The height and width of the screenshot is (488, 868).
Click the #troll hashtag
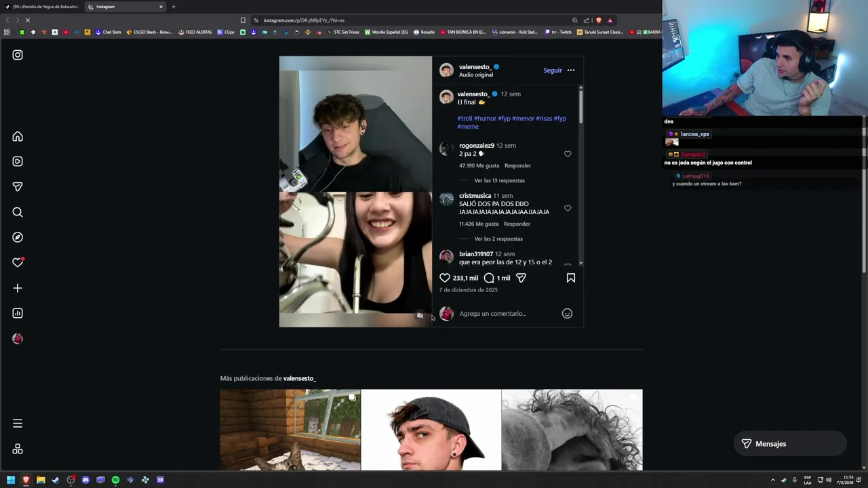[465, 119]
